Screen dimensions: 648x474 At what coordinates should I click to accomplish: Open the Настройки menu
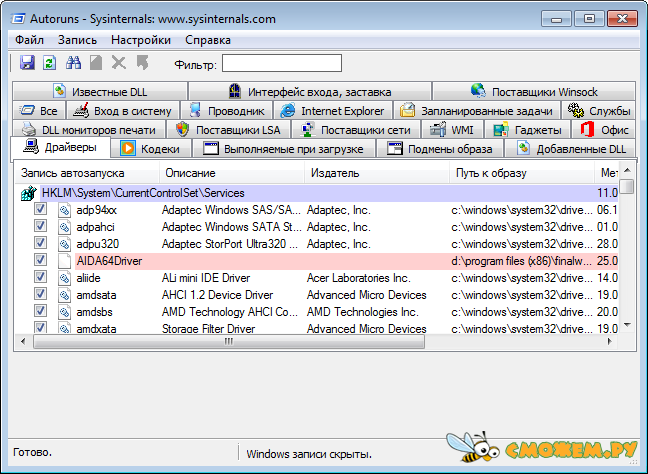[x=141, y=40]
